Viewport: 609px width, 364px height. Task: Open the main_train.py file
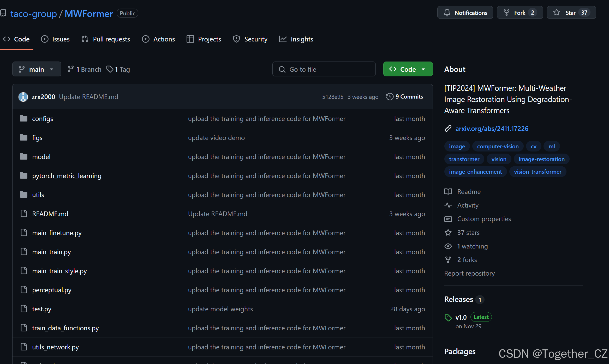click(x=51, y=252)
